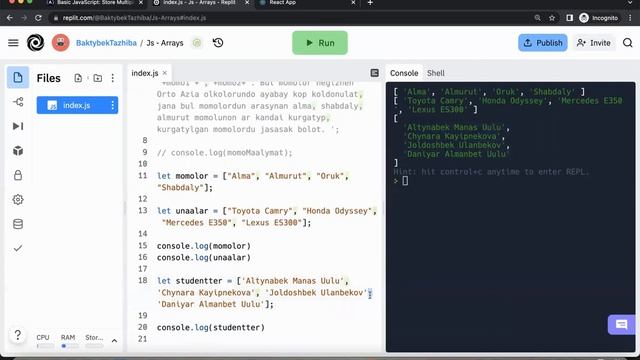Click 'Altynabek Manas Uulu' in console output
This screenshot has height=360, width=640.
(x=456, y=127)
